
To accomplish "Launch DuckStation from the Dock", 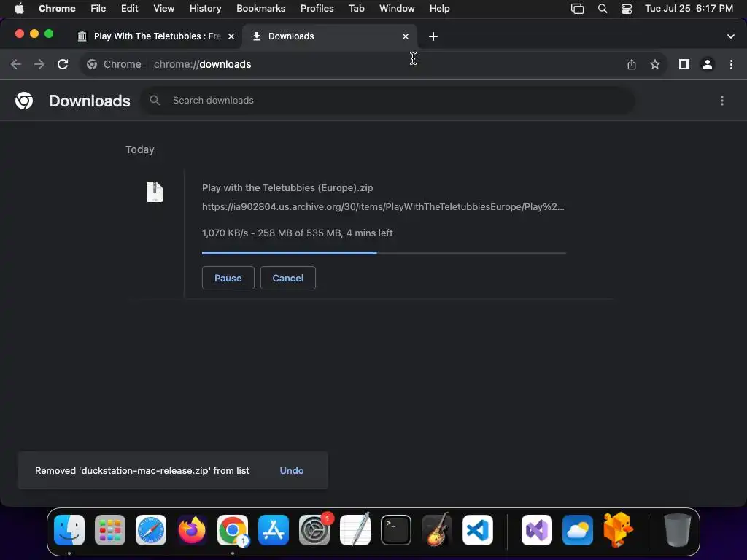I will (x=619, y=529).
